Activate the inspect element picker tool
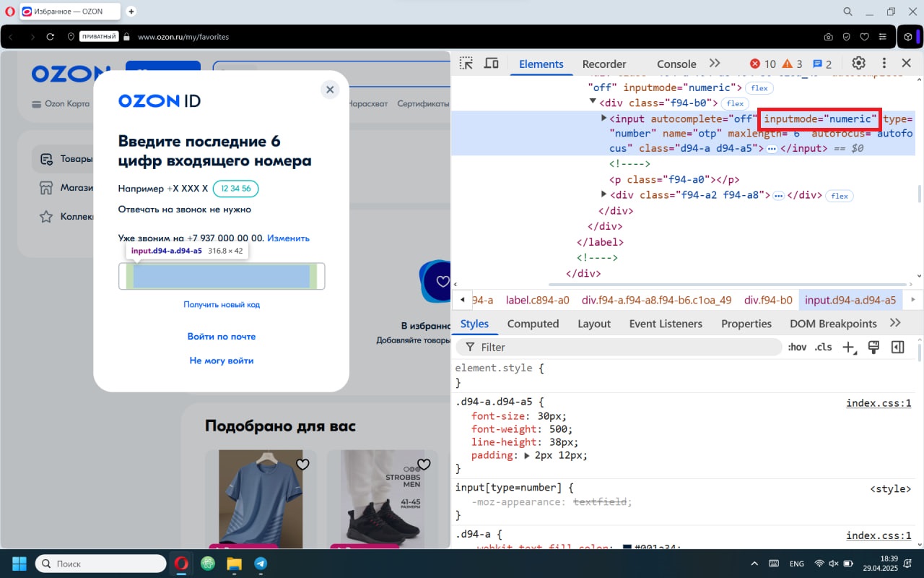Viewport: 924px width, 578px height. (x=466, y=64)
